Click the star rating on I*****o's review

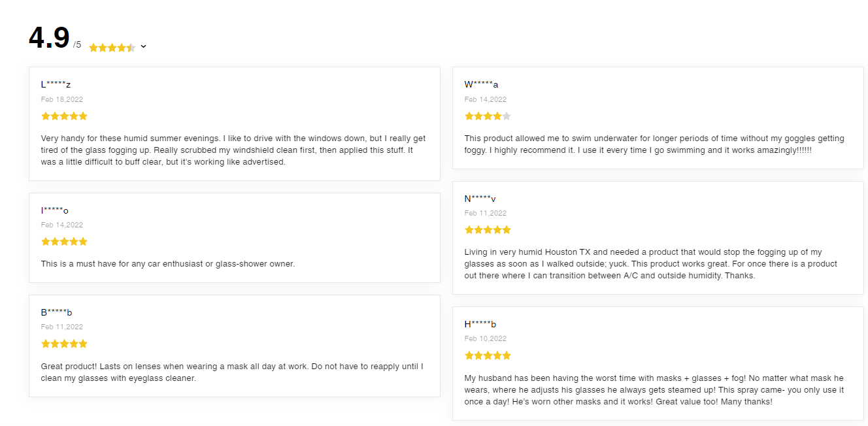tap(64, 242)
